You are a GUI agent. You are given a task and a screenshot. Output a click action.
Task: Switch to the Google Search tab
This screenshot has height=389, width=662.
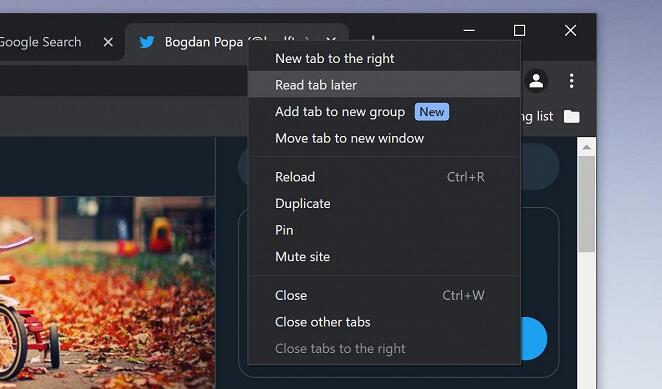click(x=40, y=42)
